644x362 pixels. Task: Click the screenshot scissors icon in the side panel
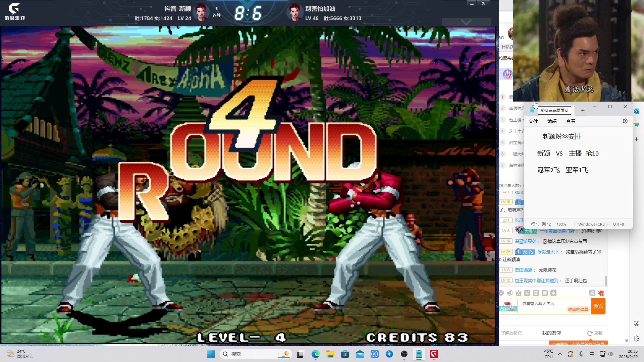[x=637, y=323]
